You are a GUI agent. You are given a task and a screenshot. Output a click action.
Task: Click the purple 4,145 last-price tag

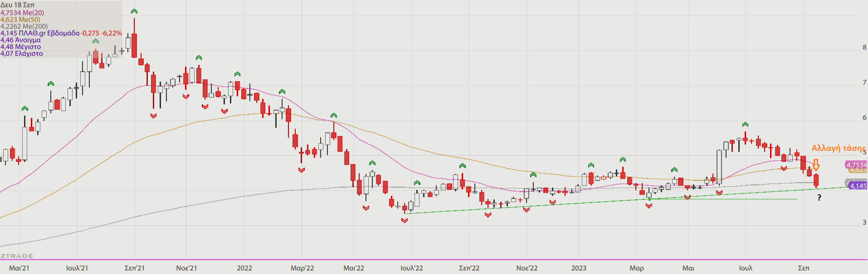pos(858,186)
